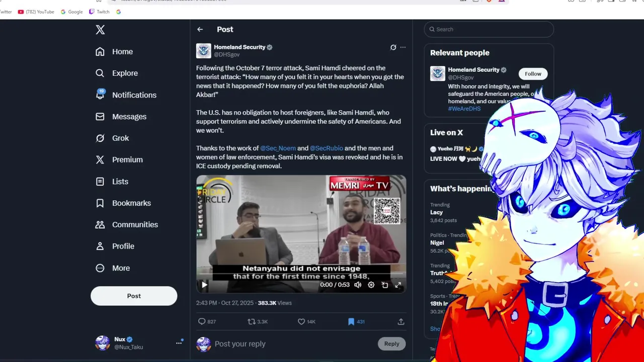Follow the @Sec_Noem mention link
This screenshot has width=644, height=362.
coord(278,148)
